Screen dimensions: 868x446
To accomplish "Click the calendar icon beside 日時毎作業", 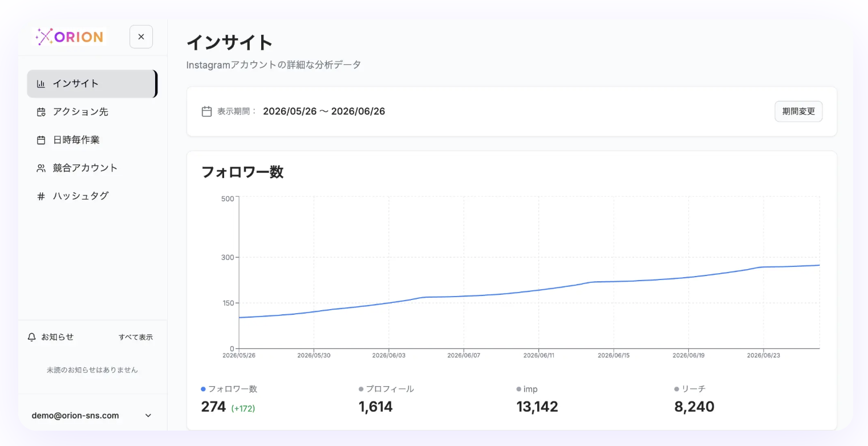I will pos(41,140).
